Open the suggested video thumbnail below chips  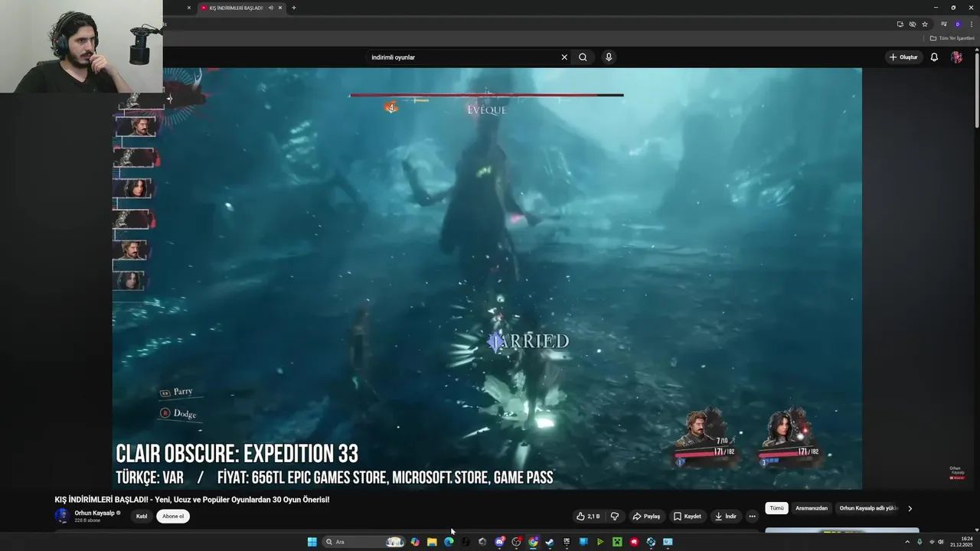(x=842, y=530)
